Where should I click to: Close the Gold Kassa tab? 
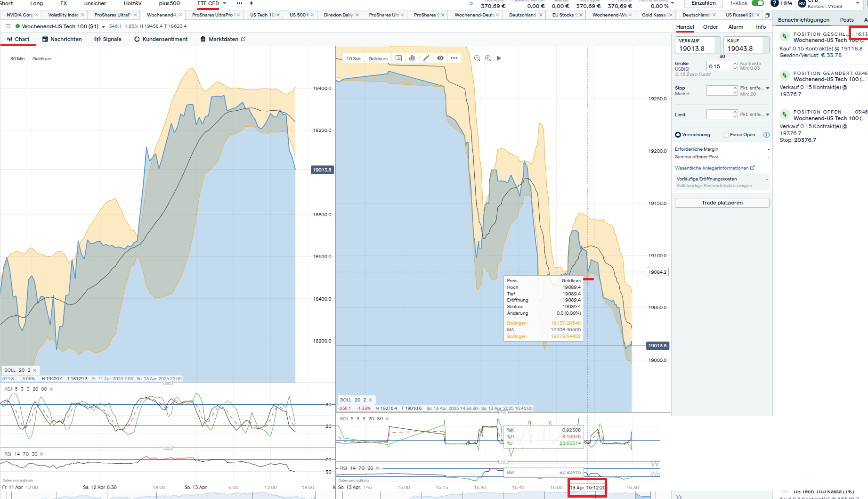(671, 15)
